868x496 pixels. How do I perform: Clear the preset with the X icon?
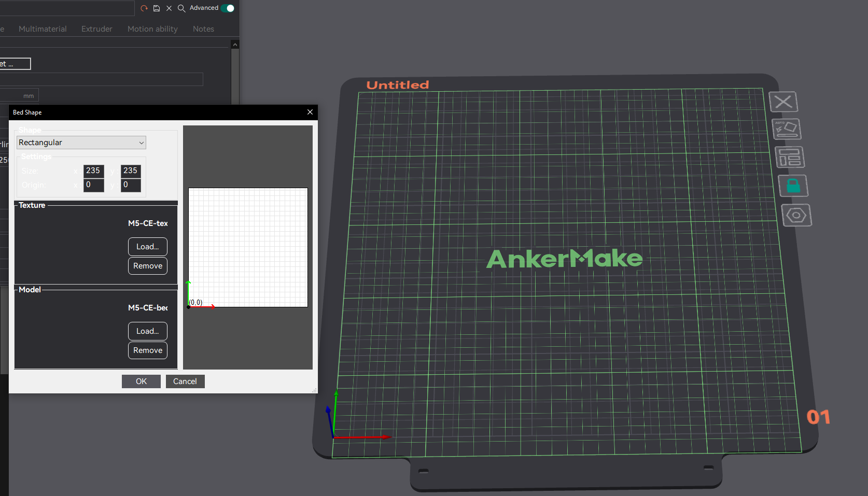[169, 8]
